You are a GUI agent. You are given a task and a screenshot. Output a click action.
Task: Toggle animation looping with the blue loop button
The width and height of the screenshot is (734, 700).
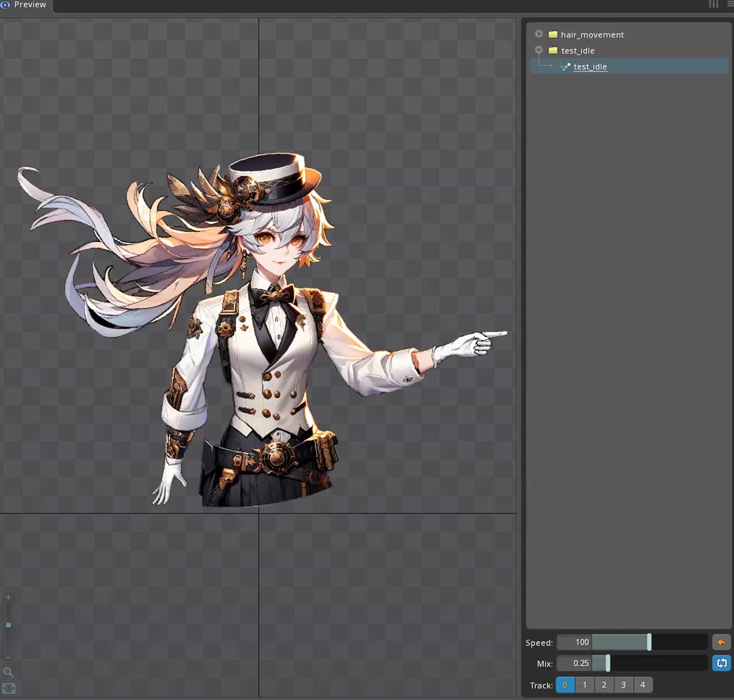(722, 664)
